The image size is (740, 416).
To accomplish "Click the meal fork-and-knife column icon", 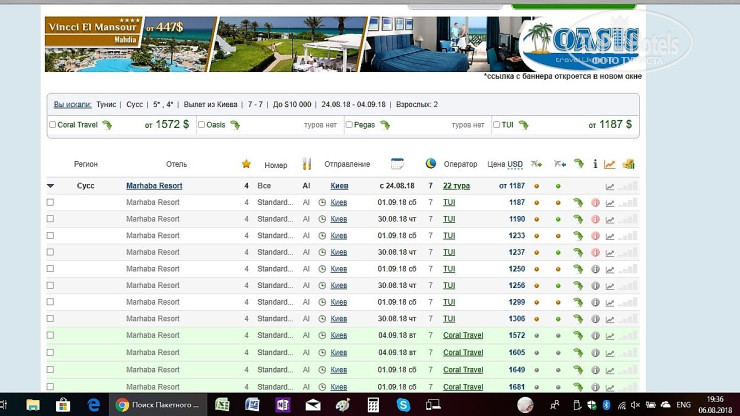I will [307, 164].
